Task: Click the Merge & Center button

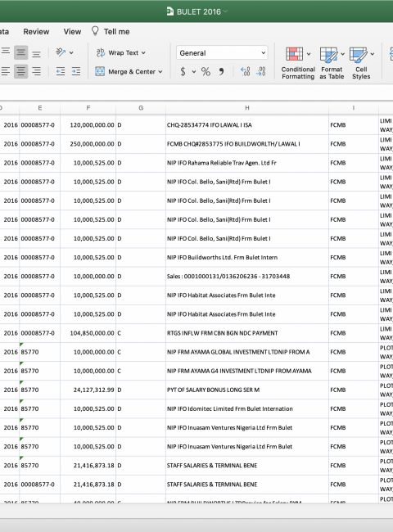Action: (x=125, y=71)
